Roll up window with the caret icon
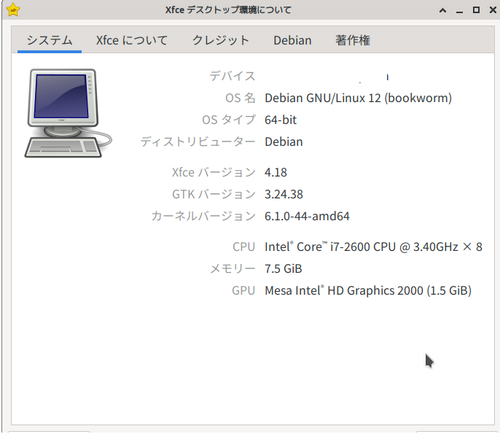This screenshot has width=500, height=434. point(443,10)
